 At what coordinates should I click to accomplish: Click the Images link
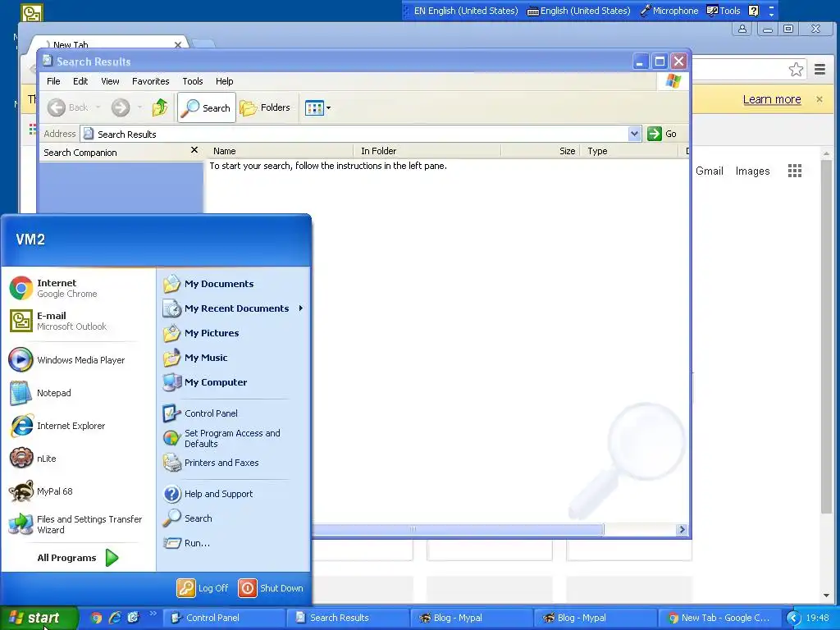coord(752,171)
